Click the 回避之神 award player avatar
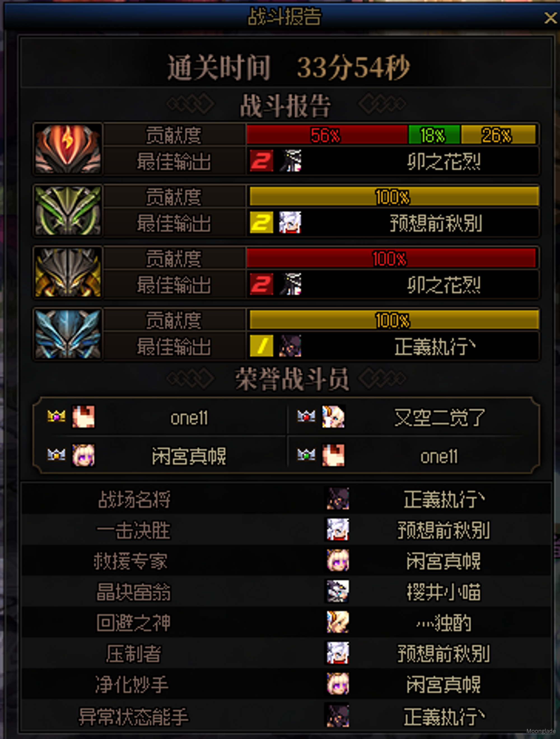Viewport: 560px width, 739px height. (338, 622)
